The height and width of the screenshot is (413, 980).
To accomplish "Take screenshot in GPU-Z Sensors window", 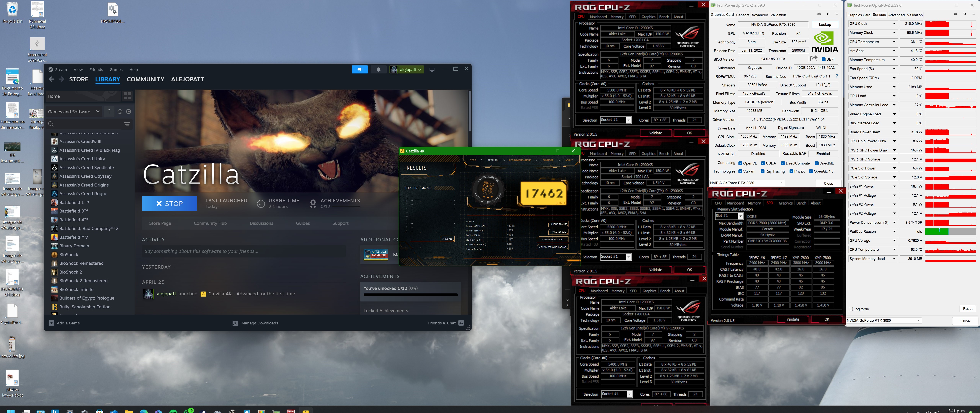I will pos(956,14).
